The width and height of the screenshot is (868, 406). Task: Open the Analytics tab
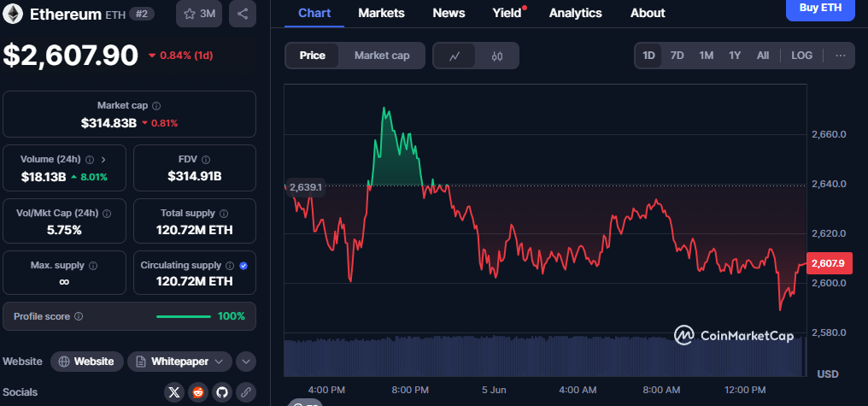pyautogui.click(x=575, y=13)
